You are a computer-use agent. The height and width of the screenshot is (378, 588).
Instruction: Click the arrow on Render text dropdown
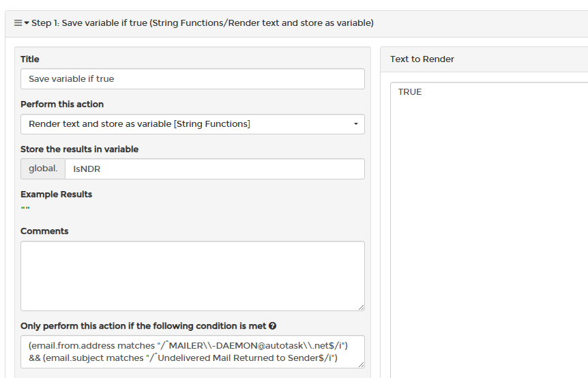[x=356, y=124]
